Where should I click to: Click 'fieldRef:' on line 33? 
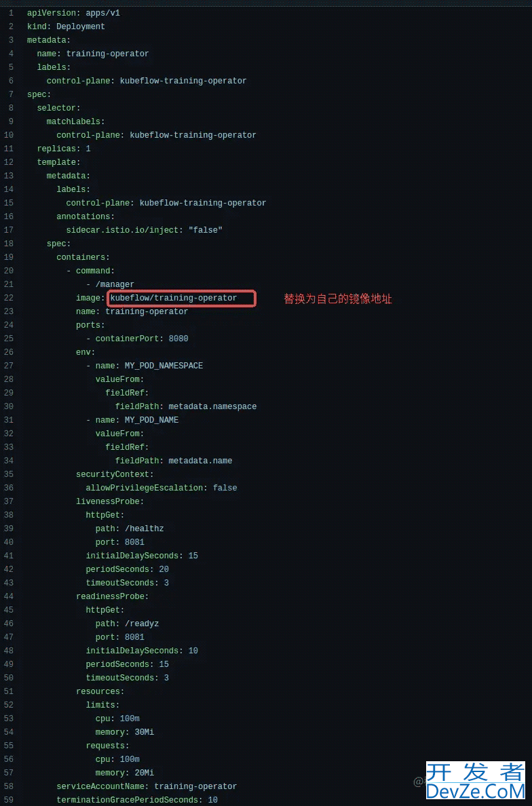click(127, 447)
